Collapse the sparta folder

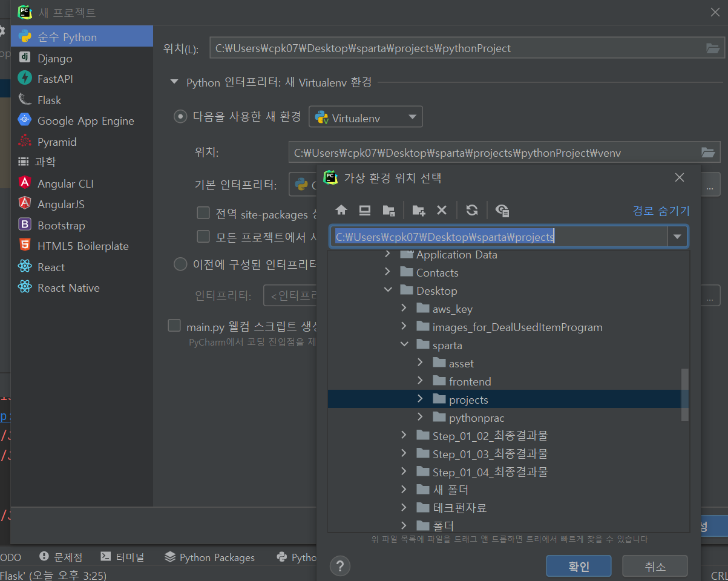point(404,345)
